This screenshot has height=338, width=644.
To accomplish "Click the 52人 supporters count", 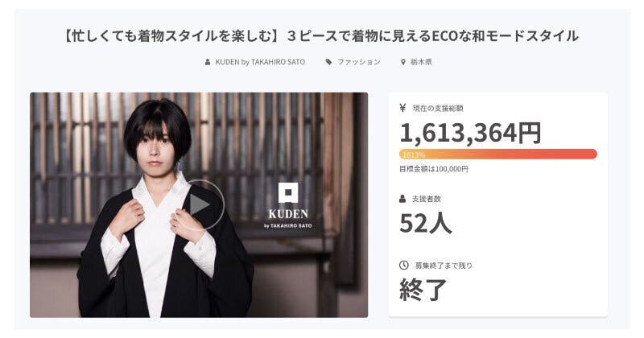I will coord(426,223).
